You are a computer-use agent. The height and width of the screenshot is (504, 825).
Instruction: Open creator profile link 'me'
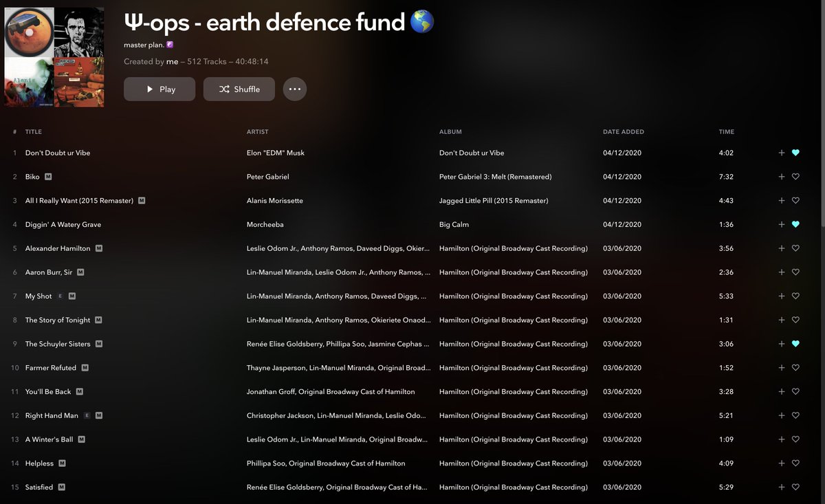172,62
